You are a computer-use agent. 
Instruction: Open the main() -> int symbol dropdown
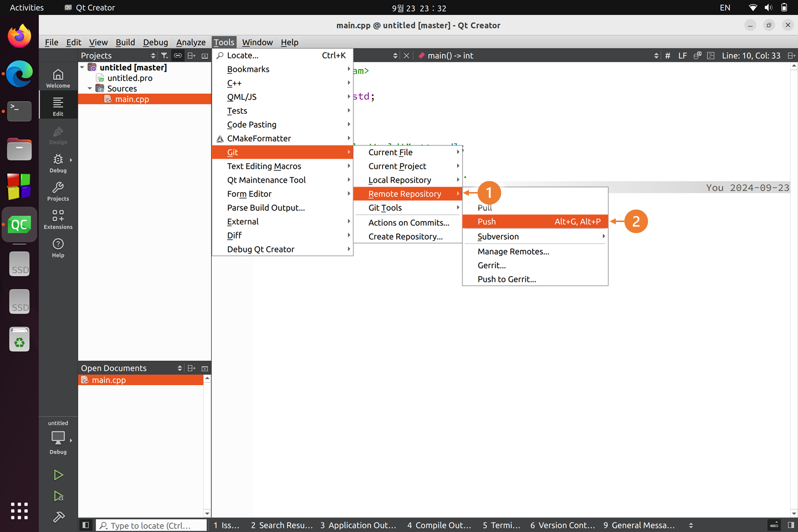click(x=538, y=56)
